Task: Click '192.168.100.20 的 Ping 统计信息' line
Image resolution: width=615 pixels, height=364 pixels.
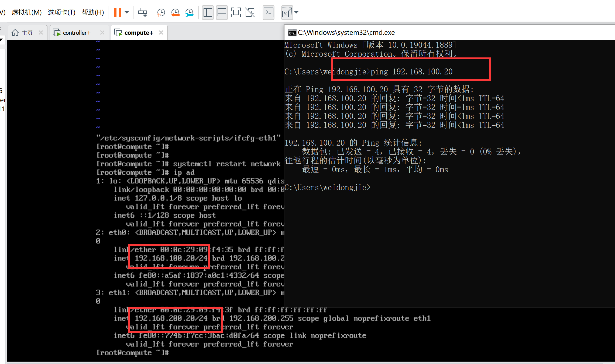Action: coord(353,143)
